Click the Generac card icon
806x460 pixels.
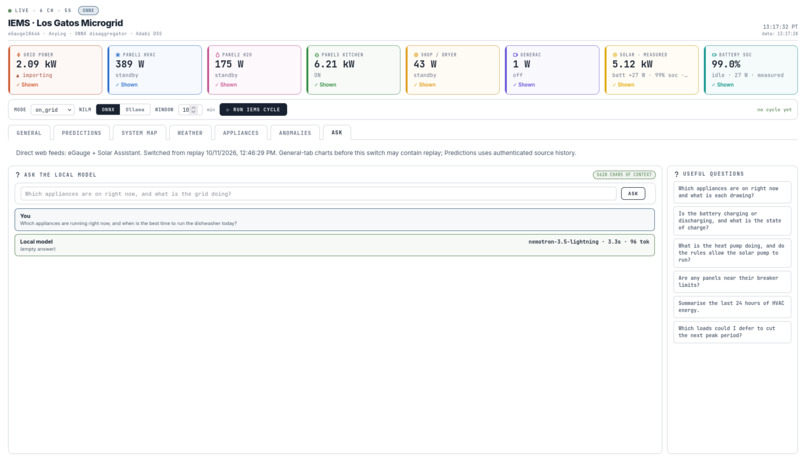click(x=515, y=54)
